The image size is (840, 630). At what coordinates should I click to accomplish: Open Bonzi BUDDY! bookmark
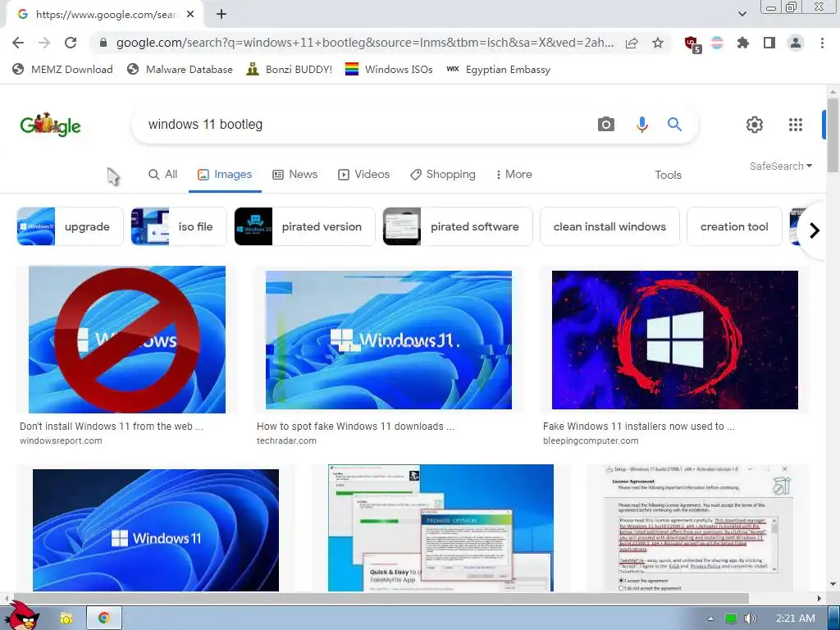(x=289, y=69)
